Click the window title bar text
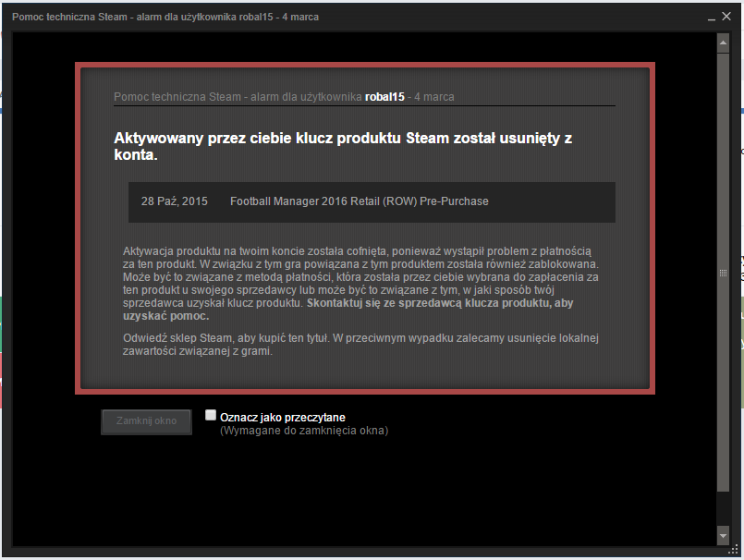This screenshot has width=744, height=560. 165,17
